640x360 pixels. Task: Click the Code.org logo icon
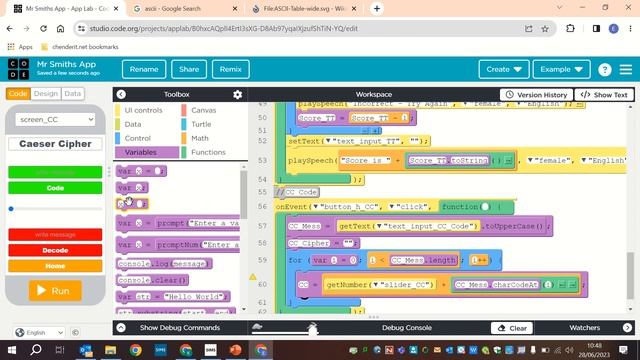click(18, 69)
